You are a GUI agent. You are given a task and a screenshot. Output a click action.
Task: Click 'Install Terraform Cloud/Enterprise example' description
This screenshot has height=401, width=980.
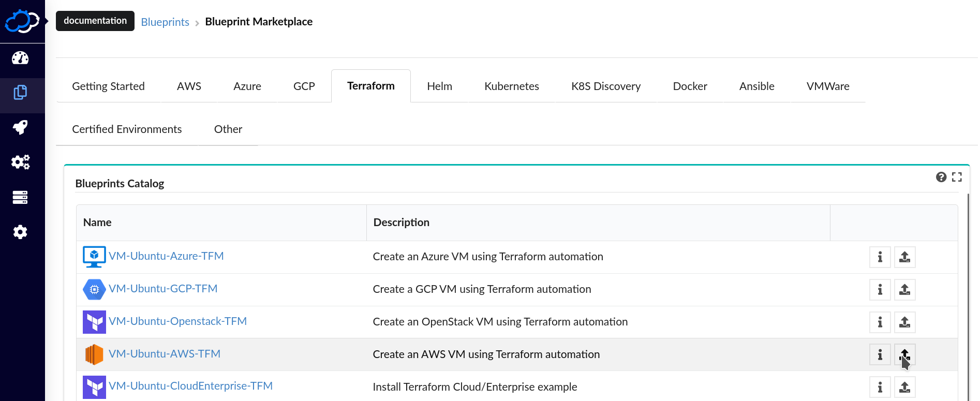pyautogui.click(x=475, y=387)
